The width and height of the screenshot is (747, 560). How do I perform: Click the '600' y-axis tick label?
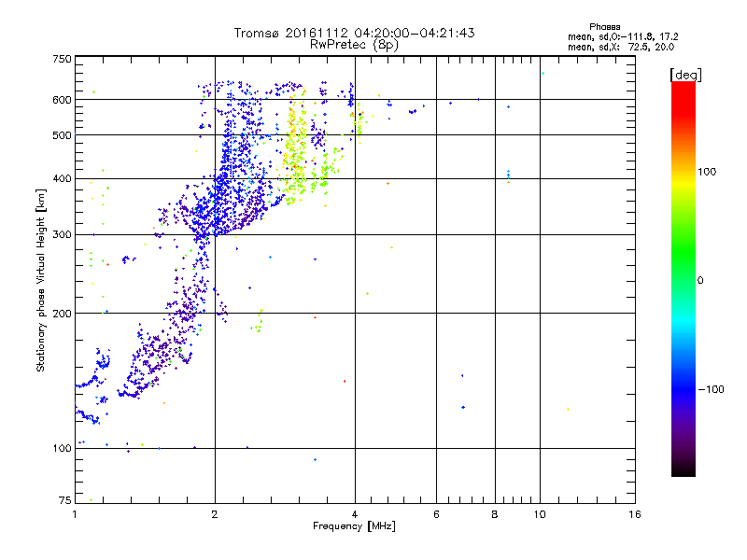click(x=62, y=100)
